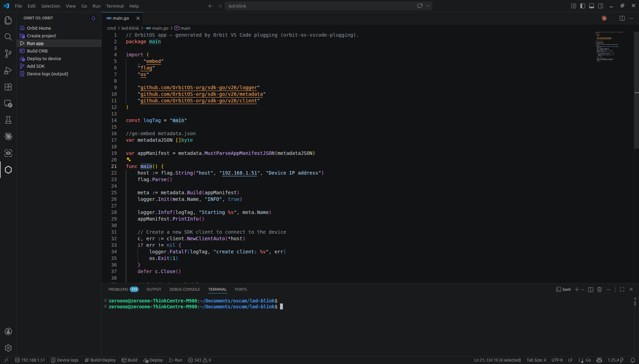Screen dimensions: 639x364
Task: Open the Extensions view
Action: coord(8,87)
